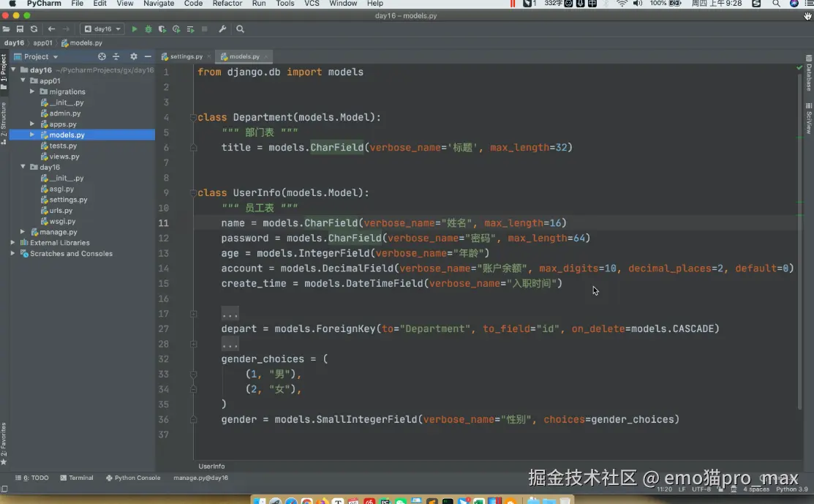Click app01 in the breadcrumb path
Screen dimensions: 814x504
click(x=42, y=43)
